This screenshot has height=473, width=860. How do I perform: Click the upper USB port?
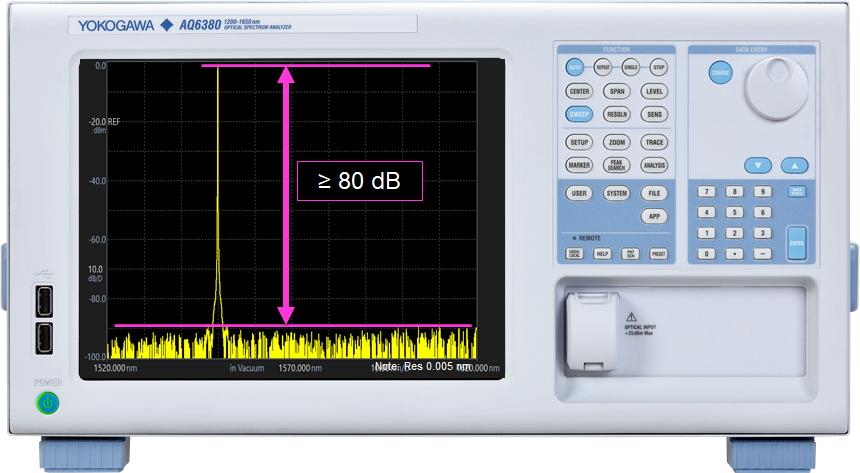(45, 300)
